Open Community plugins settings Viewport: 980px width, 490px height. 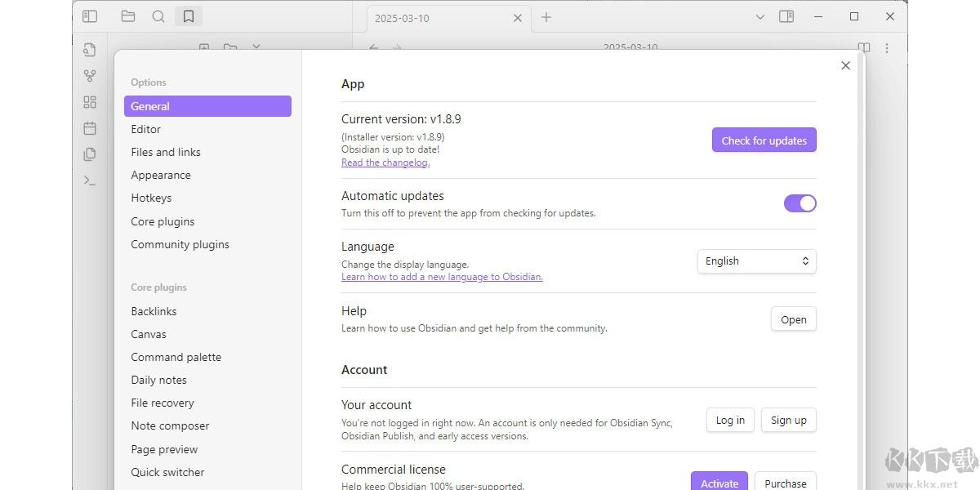[207, 244]
